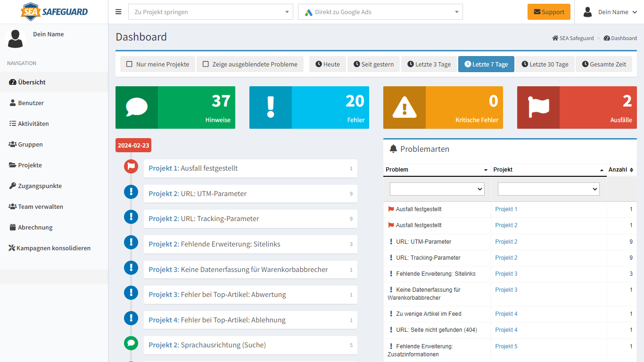Click the blue Fehler exclamation tile icon
The width and height of the screenshot is (644, 362).
pyautogui.click(x=271, y=107)
